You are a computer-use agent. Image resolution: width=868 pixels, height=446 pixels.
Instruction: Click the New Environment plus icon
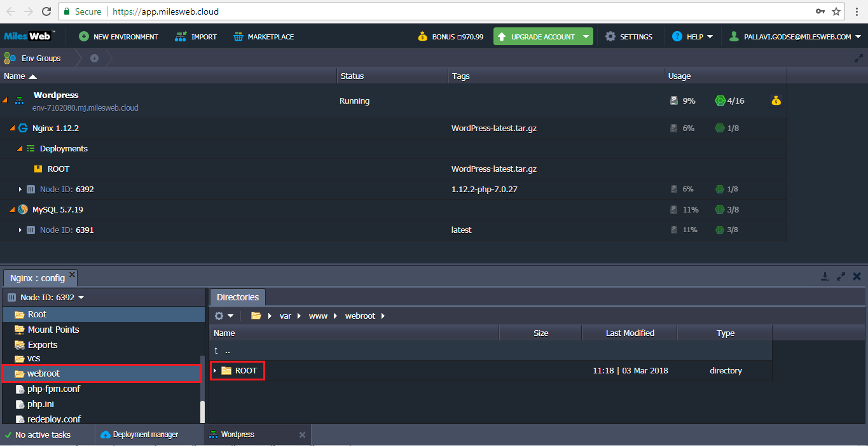[84, 37]
